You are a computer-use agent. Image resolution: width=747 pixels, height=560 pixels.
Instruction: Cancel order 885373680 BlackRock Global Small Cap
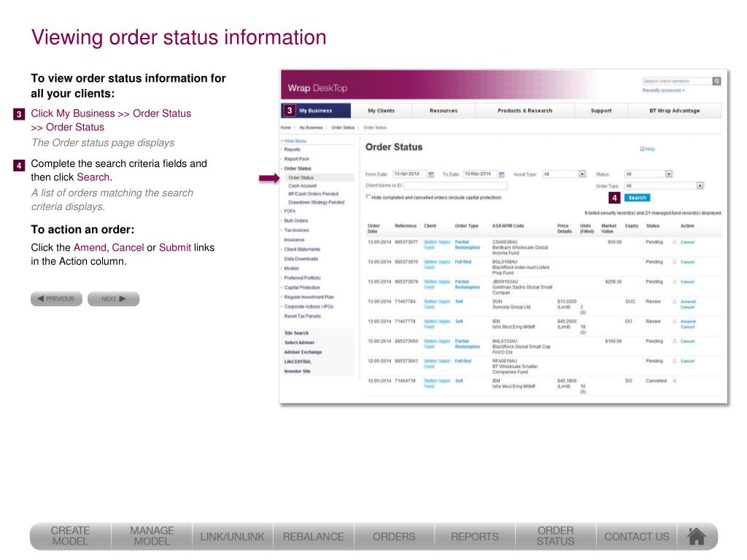687,341
